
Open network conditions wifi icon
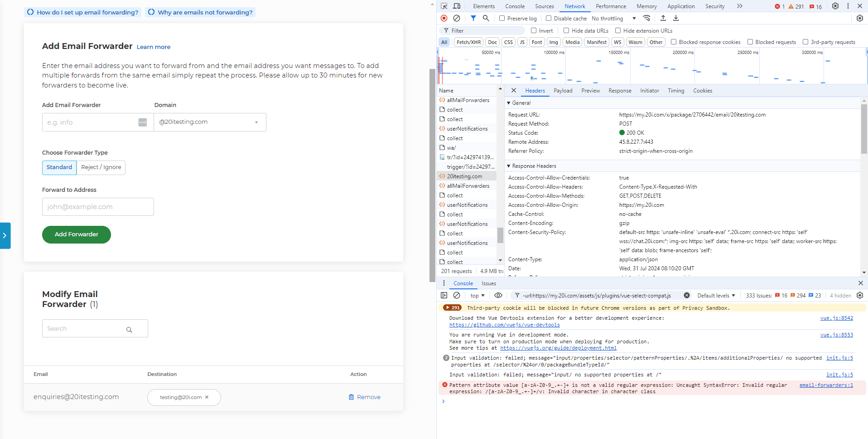[x=646, y=18]
